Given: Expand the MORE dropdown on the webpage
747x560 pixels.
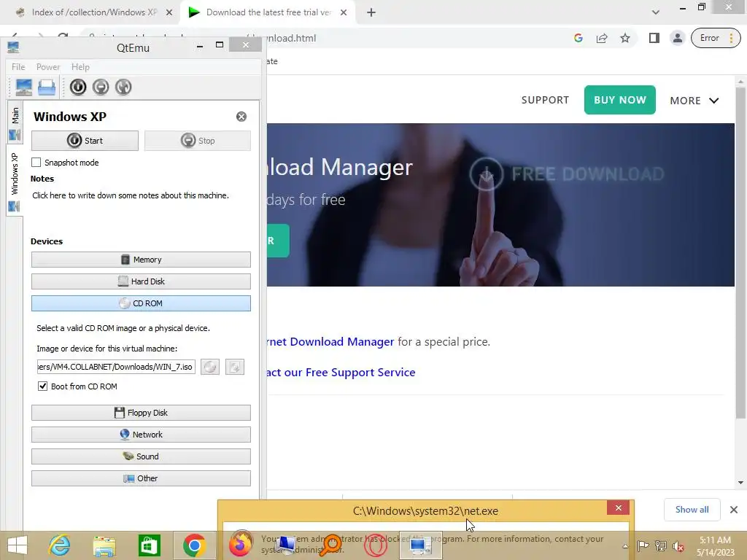Looking at the screenshot, I should [x=694, y=101].
